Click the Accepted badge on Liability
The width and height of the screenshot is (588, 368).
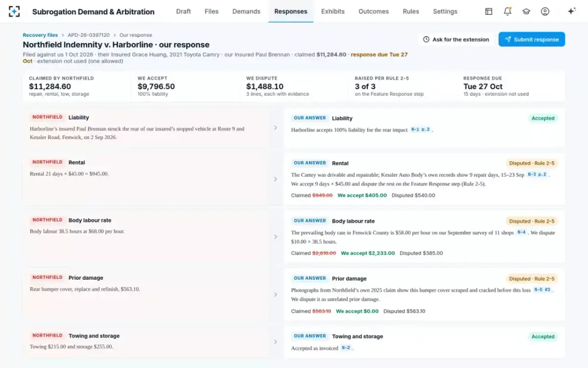click(x=543, y=118)
